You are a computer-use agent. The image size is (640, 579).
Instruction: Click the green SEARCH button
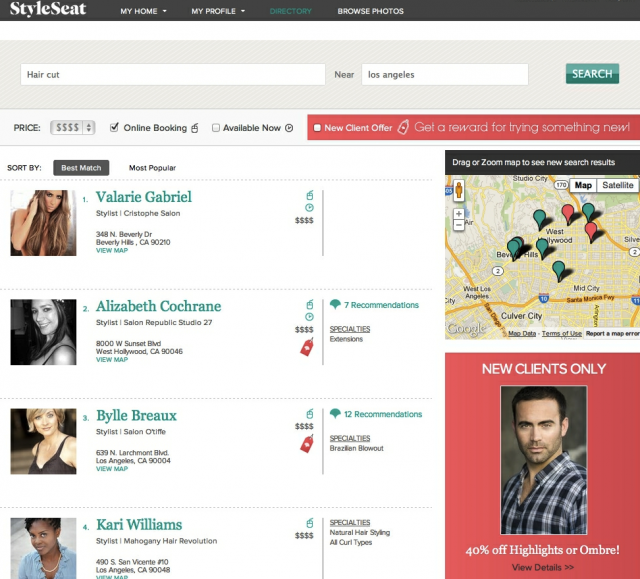[x=592, y=74]
